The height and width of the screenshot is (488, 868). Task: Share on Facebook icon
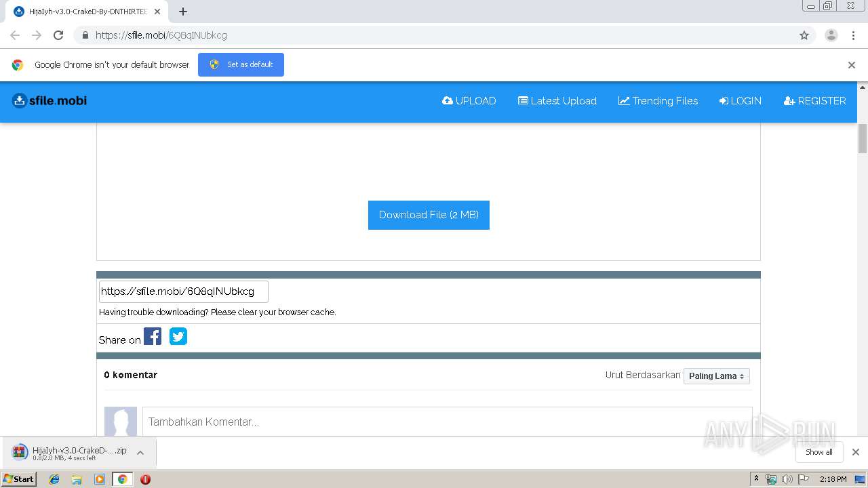153,336
